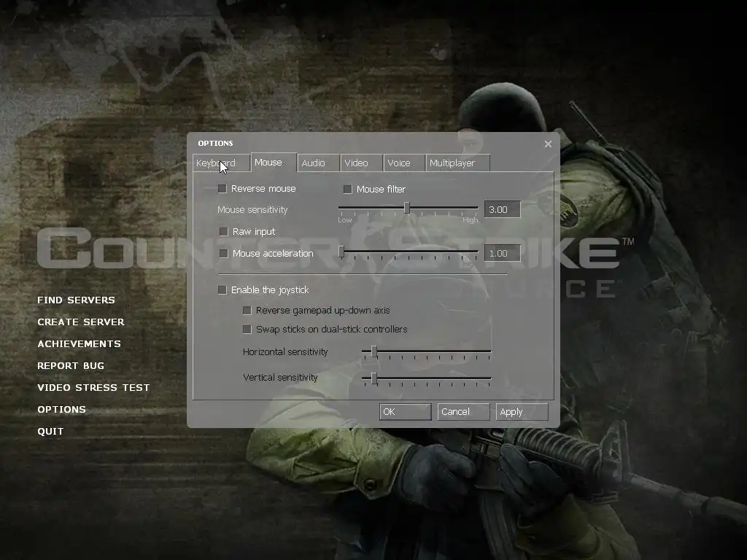
Task: Click the Horizontal sensitivity label
Action: tap(285, 352)
